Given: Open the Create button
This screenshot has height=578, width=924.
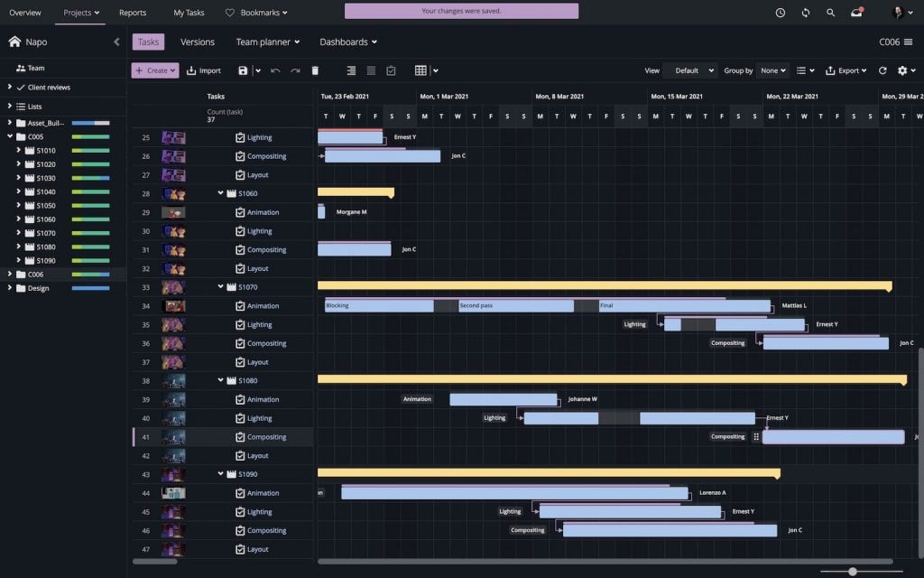Looking at the screenshot, I should [x=155, y=70].
